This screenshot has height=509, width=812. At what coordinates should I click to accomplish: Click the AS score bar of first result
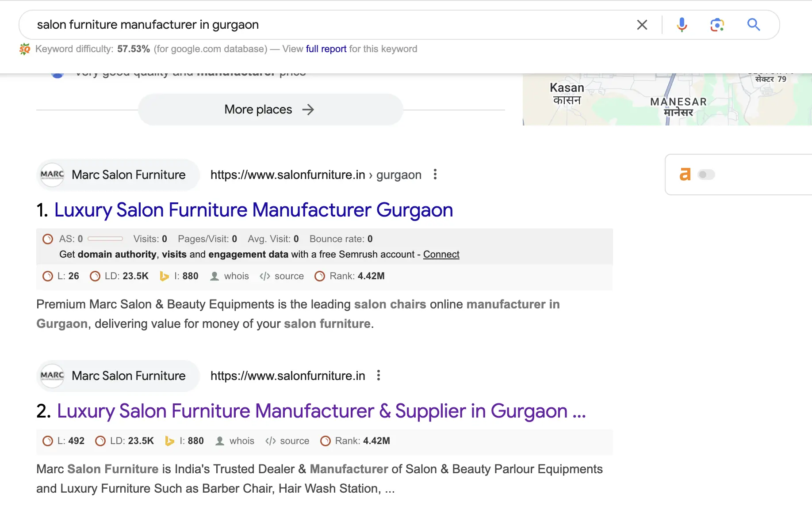click(x=105, y=239)
